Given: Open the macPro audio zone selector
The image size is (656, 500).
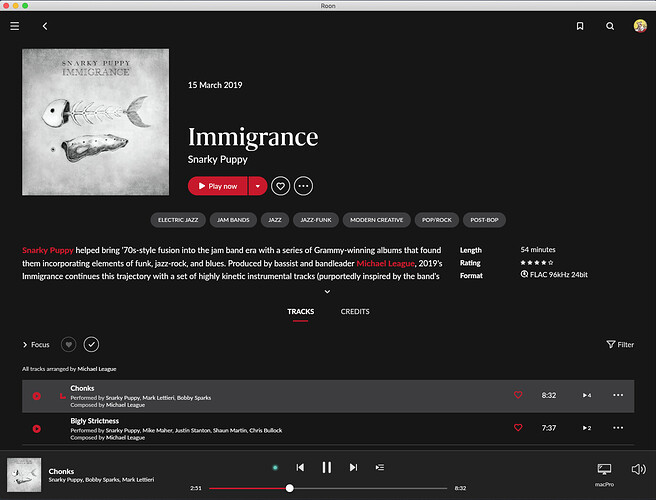Looking at the screenshot, I should coord(604,474).
